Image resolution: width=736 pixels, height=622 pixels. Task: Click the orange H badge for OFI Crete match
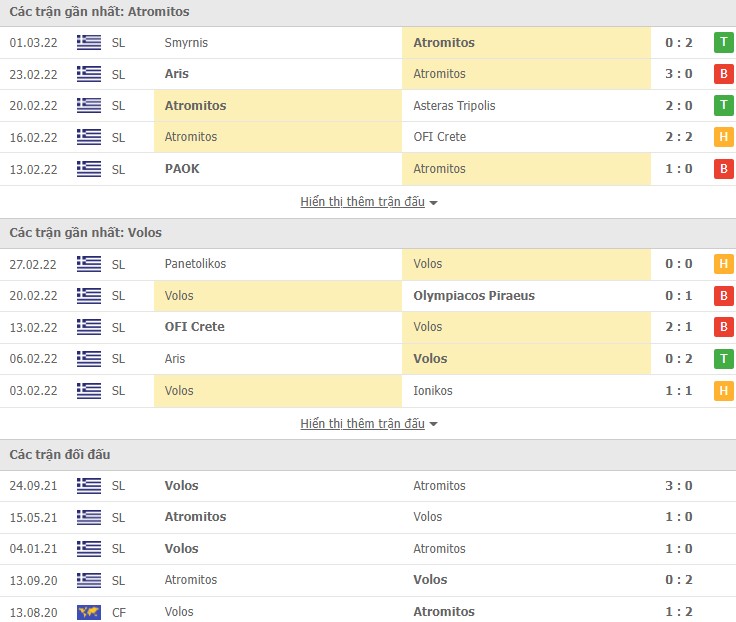723,137
